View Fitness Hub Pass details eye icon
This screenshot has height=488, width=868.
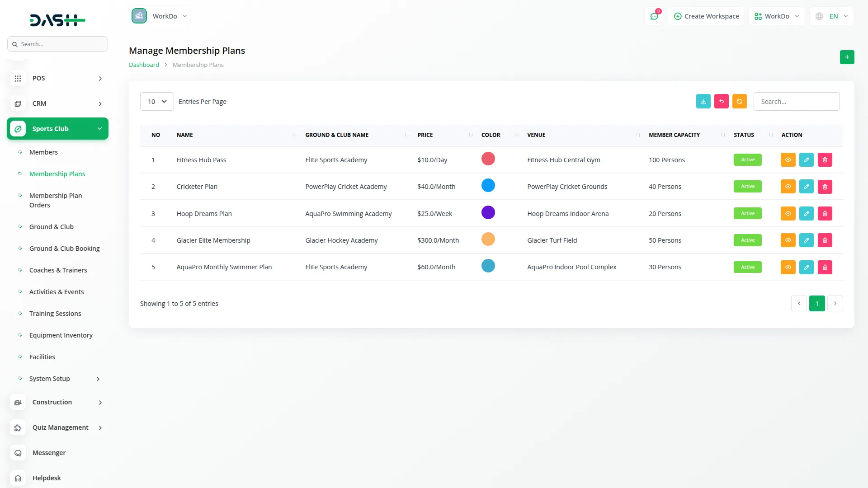tap(788, 160)
